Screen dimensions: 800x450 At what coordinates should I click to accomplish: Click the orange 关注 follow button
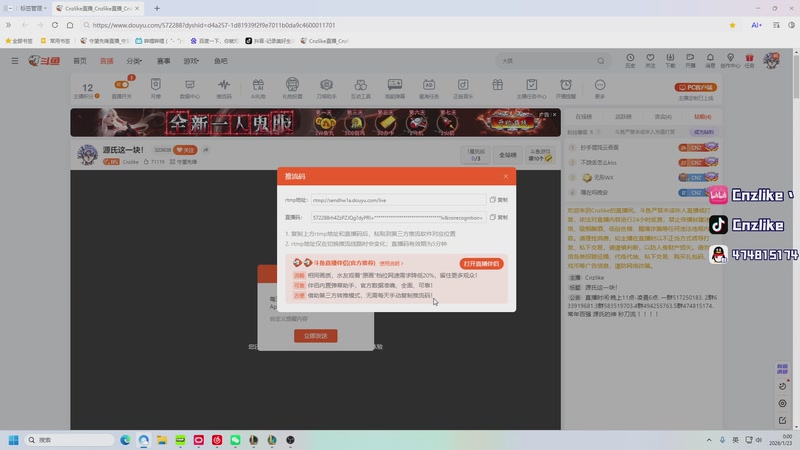click(x=185, y=150)
